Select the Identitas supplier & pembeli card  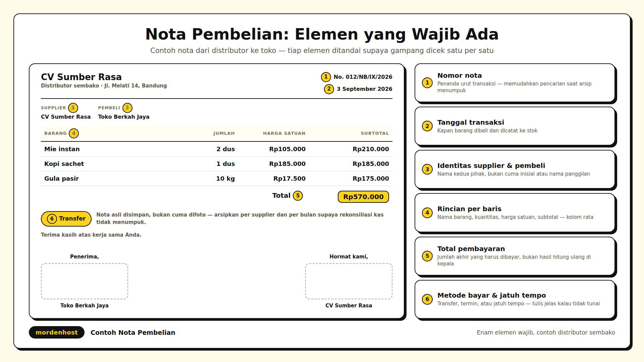515,169
